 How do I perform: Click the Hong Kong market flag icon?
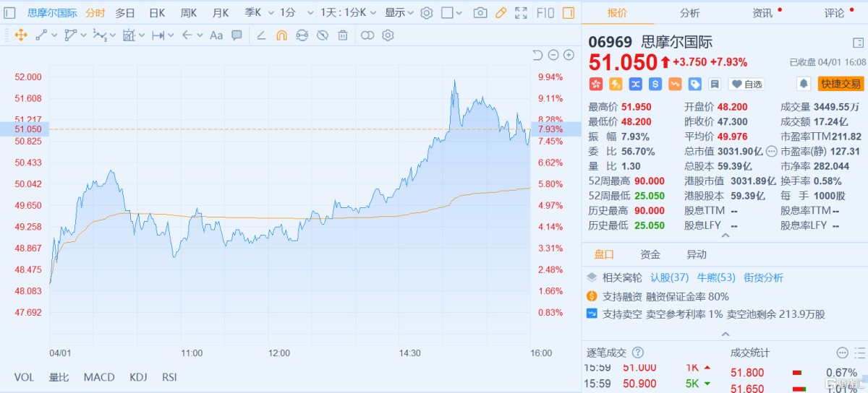[x=596, y=84]
